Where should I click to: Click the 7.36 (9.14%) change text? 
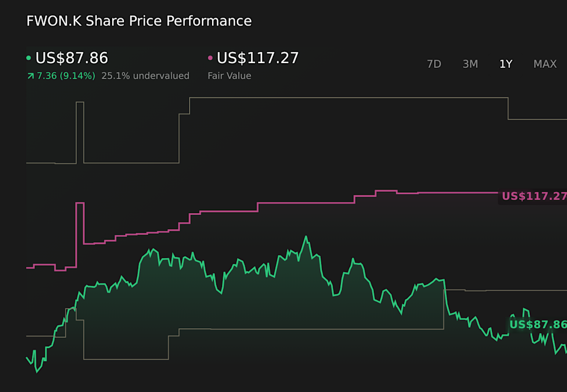tap(65, 76)
